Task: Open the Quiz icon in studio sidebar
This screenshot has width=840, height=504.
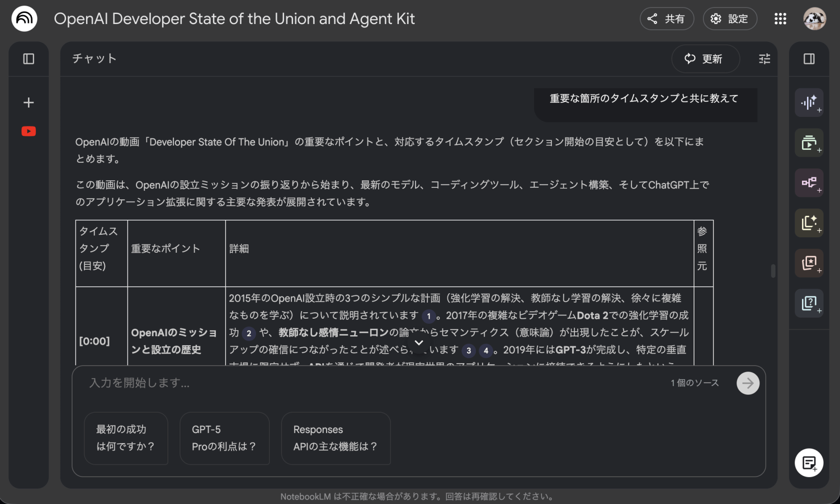Action: [808, 303]
